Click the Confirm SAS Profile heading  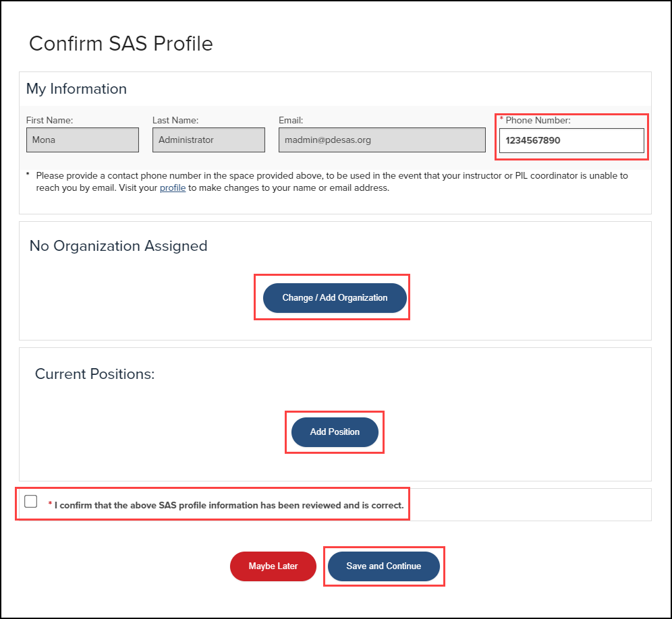click(x=120, y=43)
